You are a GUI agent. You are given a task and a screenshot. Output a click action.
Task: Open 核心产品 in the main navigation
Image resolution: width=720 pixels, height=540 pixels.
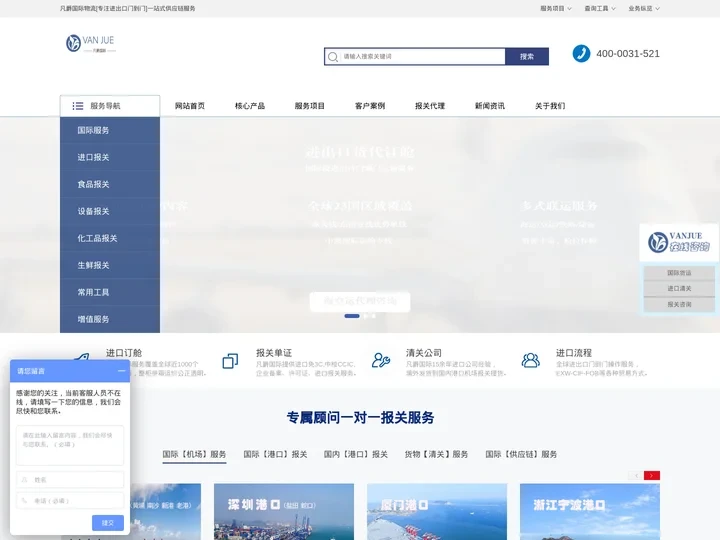pyautogui.click(x=250, y=106)
